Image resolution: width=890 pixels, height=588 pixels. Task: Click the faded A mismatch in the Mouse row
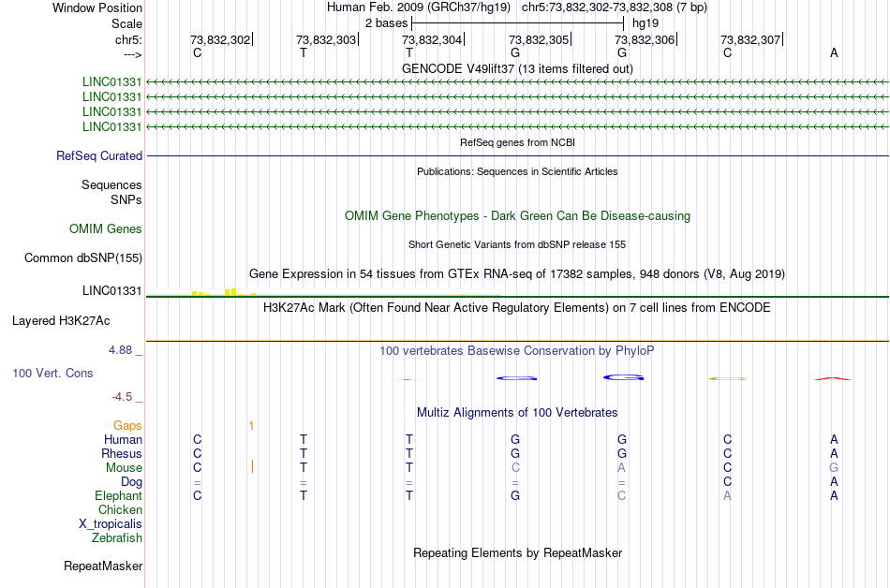click(x=621, y=468)
